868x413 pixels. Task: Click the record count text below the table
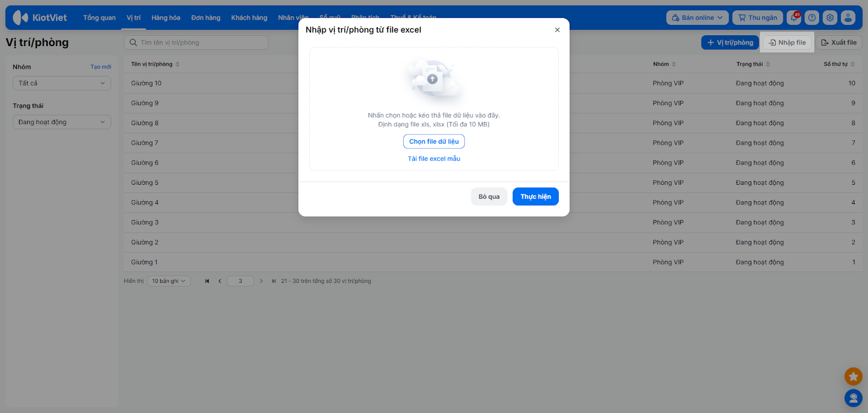click(326, 281)
